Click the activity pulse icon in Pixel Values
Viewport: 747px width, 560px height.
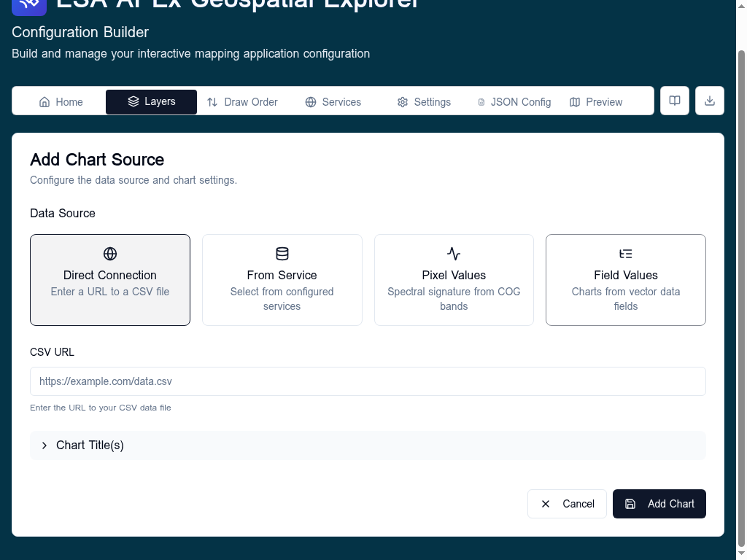pos(454,254)
